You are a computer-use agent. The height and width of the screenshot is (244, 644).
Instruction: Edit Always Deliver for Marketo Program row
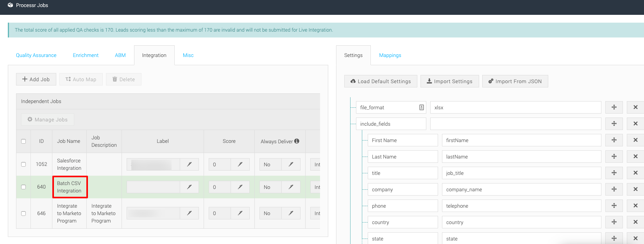(291, 213)
